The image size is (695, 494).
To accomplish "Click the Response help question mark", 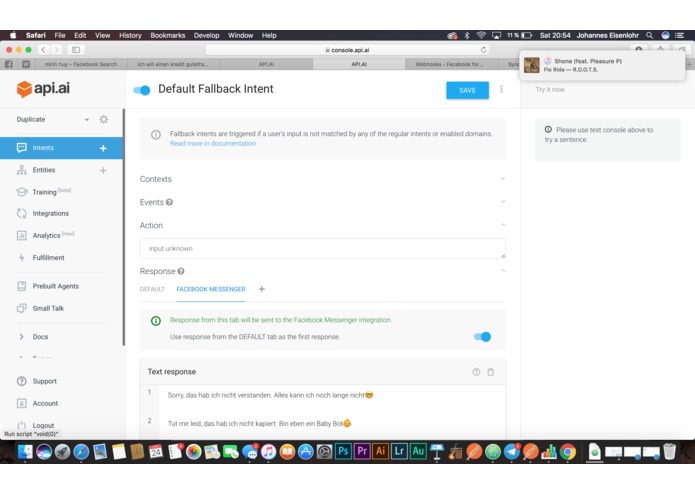I will click(x=181, y=271).
